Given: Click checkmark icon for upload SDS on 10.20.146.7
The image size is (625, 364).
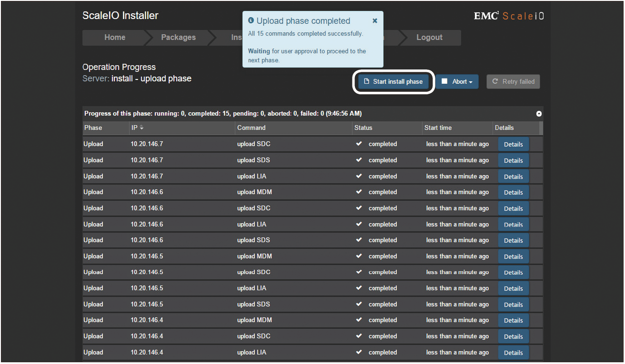Looking at the screenshot, I should (x=359, y=160).
